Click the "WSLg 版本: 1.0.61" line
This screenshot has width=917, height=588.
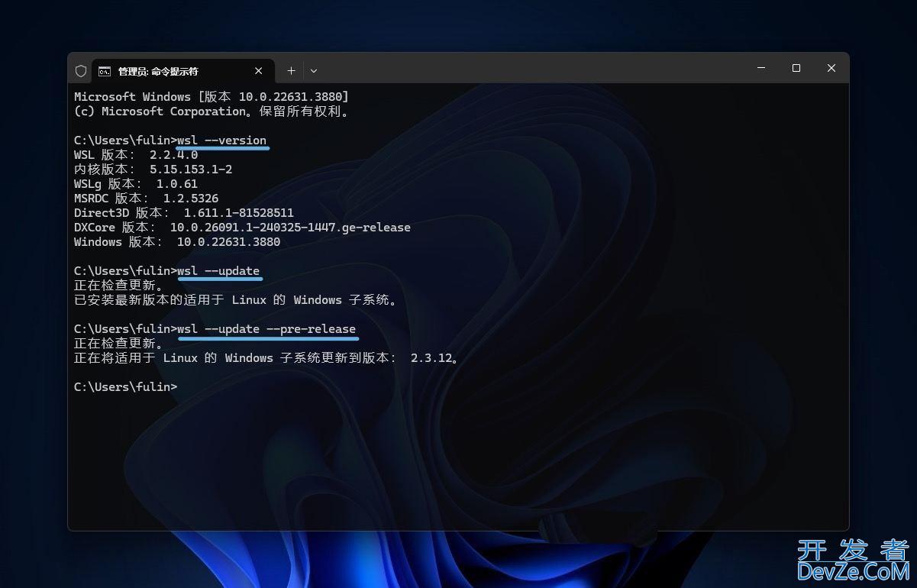click(136, 184)
